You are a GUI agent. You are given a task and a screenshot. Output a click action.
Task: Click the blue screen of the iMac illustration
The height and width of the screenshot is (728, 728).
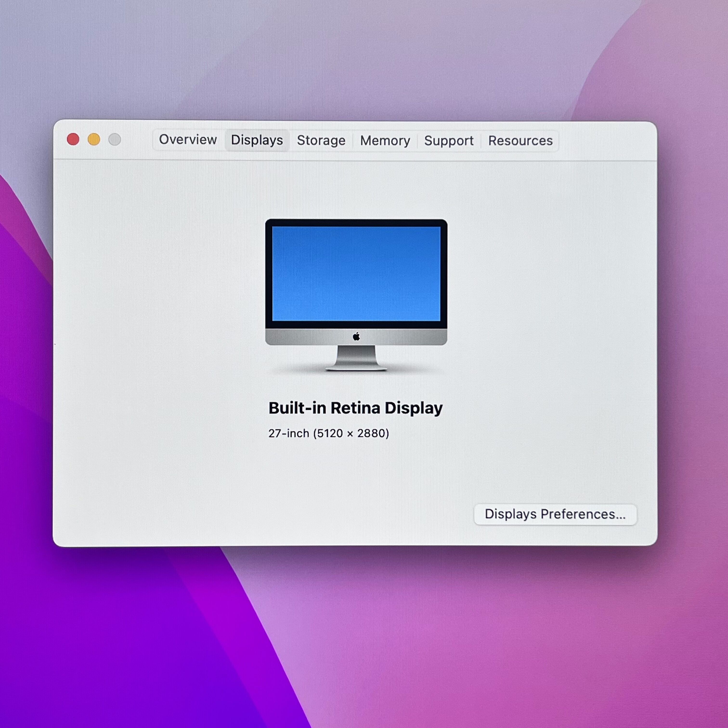[356, 273]
